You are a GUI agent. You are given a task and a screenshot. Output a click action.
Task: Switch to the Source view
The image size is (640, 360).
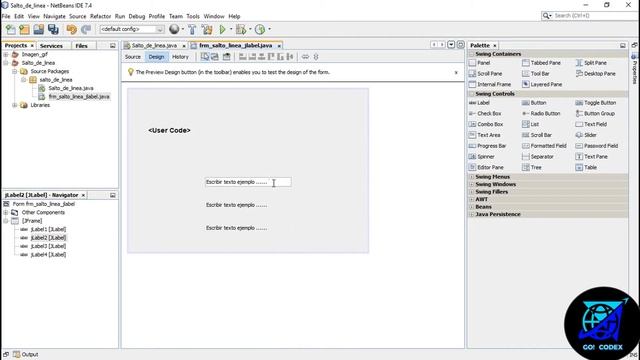[x=133, y=57]
